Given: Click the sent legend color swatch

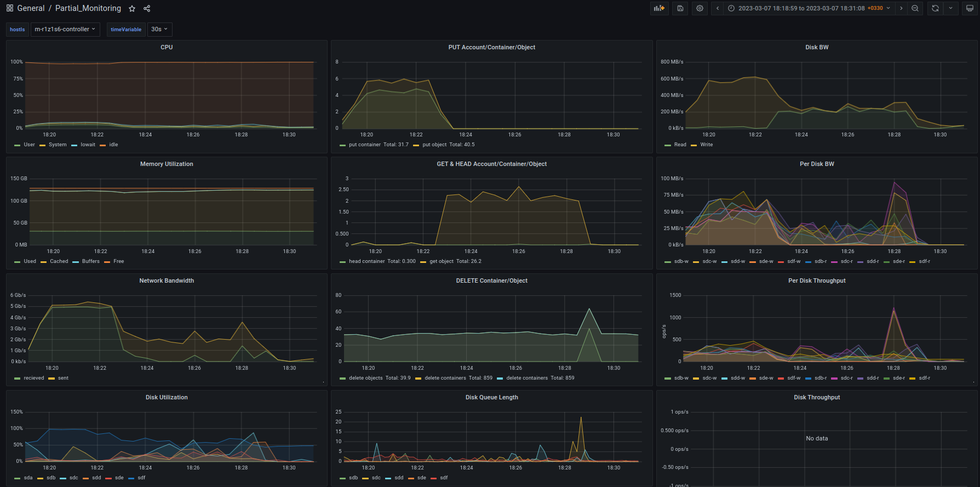Looking at the screenshot, I should pyautogui.click(x=51, y=379).
